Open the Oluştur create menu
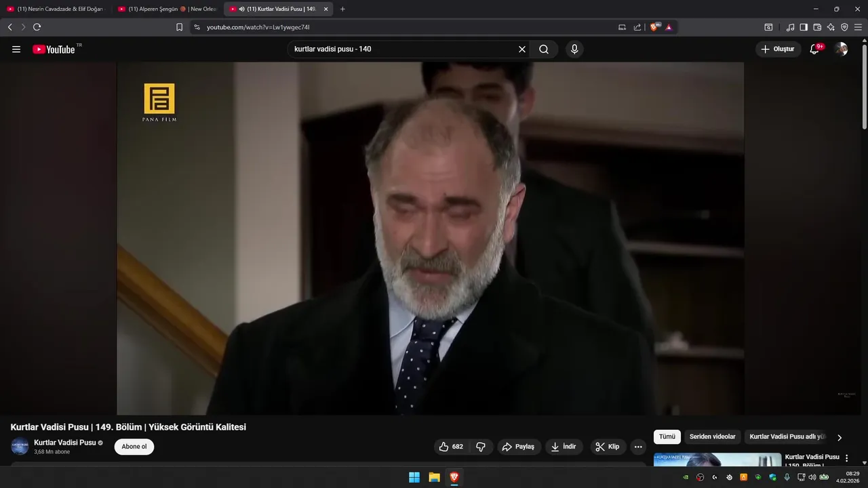868x488 pixels. [778, 49]
